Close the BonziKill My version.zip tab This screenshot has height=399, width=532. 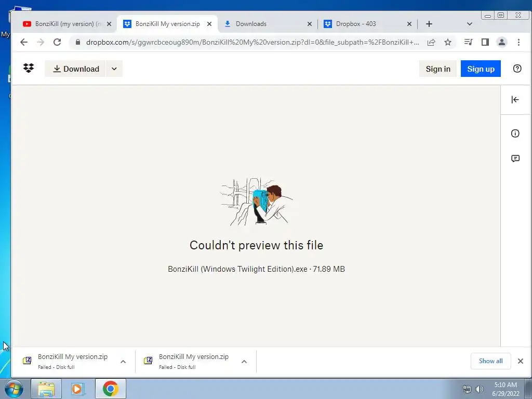pyautogui.click(x=209, y=24)
